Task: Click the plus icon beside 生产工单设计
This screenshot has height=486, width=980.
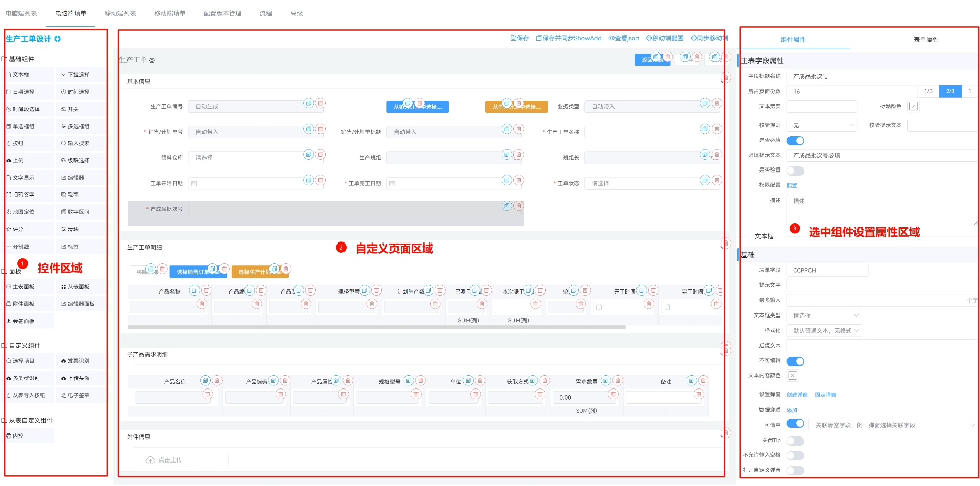Action: 57,39
